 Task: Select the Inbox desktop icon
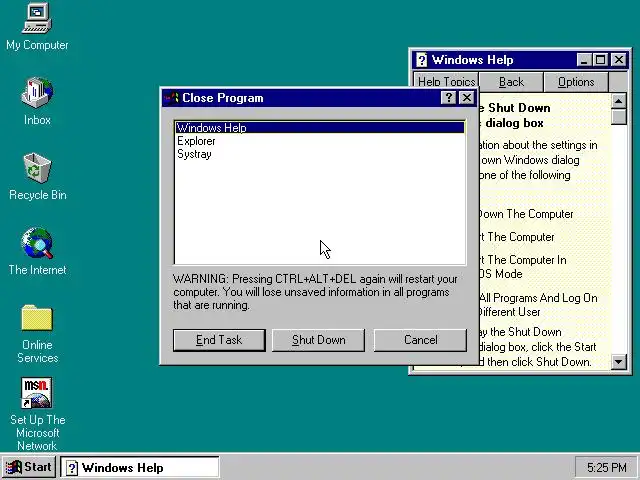37,101
